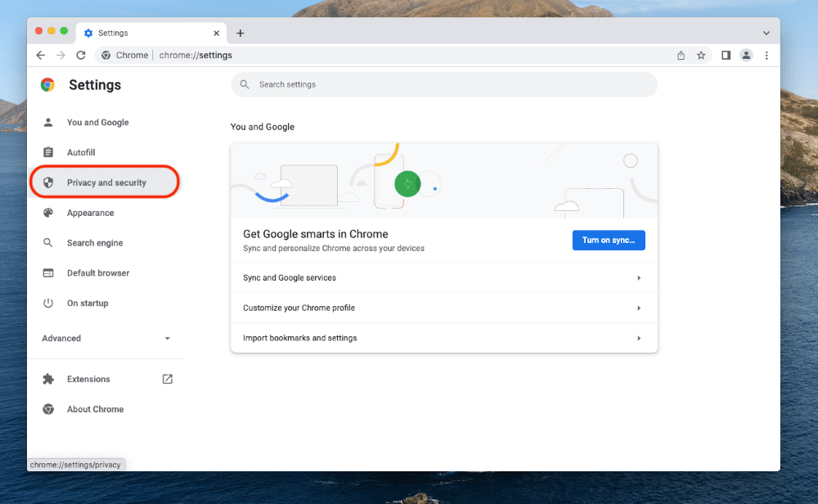Select Privacy and security in sidebar
Viewport: 818px width, 504px height.
(x=105, y=182)
